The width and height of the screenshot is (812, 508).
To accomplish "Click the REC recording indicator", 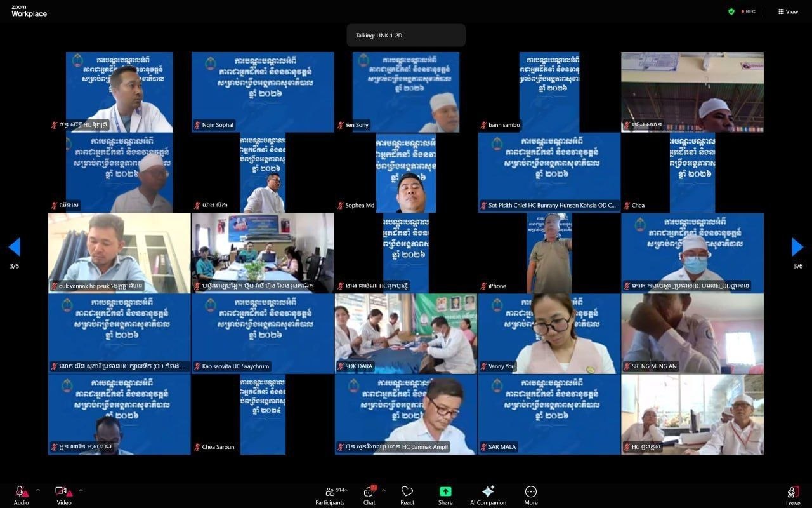I will pyautogui.click(x=748, y=11).
